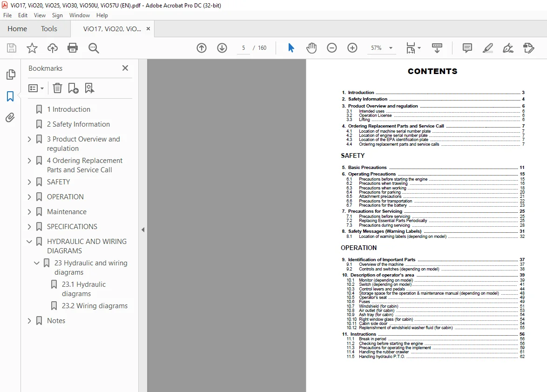Collapse the HYDRAULIC AND WIRING DIAGRAMS bookmark
This screenshot has width=547, height=392.
coord(29,241)
